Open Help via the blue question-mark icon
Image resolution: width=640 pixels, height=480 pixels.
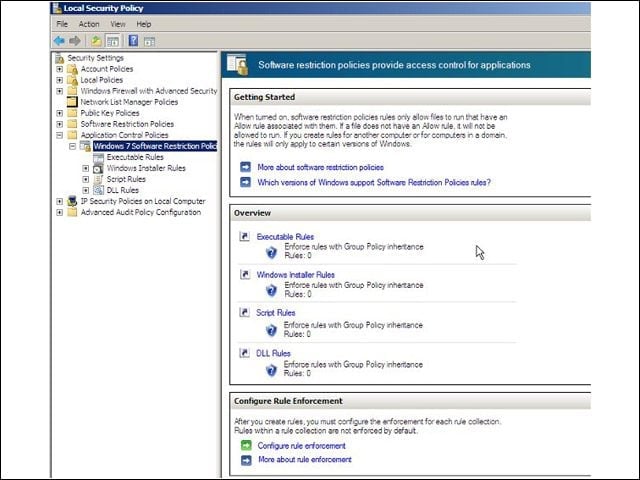pyautogui.click(x=133, y=41)
